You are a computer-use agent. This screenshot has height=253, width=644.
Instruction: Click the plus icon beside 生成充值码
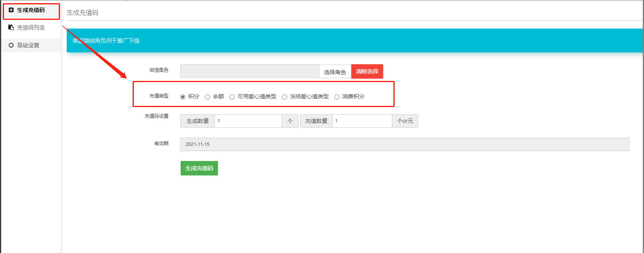(x=11, y=10)
